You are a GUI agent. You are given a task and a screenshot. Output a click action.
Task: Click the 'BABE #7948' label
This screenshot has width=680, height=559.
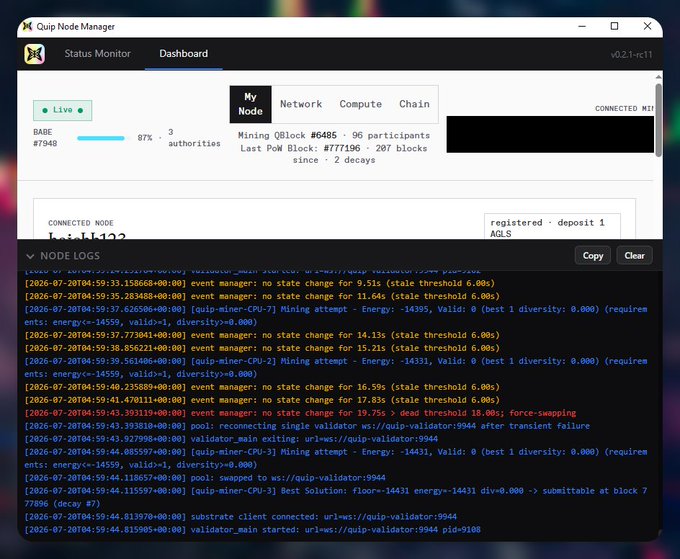pos(45,137)
